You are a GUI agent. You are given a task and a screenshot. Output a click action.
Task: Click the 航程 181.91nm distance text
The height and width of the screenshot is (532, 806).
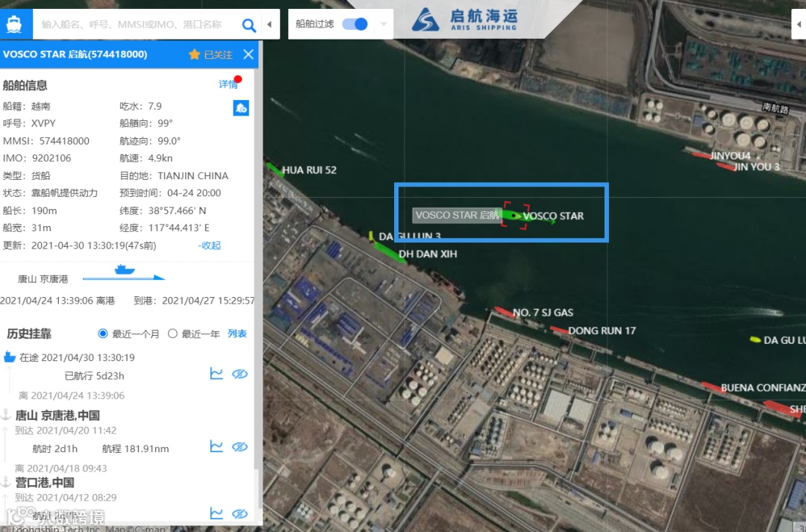136,448
